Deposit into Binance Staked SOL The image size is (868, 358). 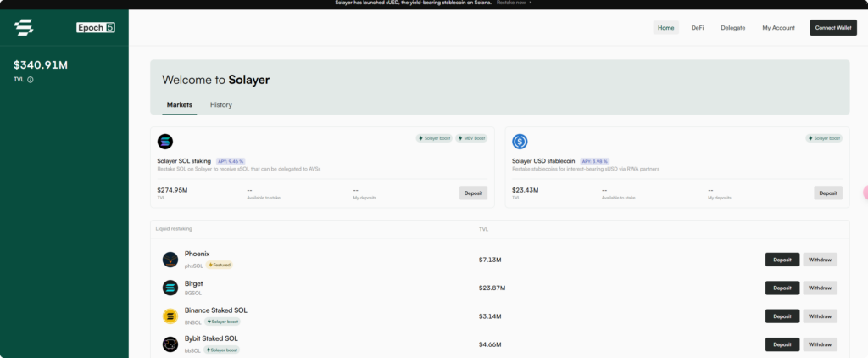click(782, 316)
